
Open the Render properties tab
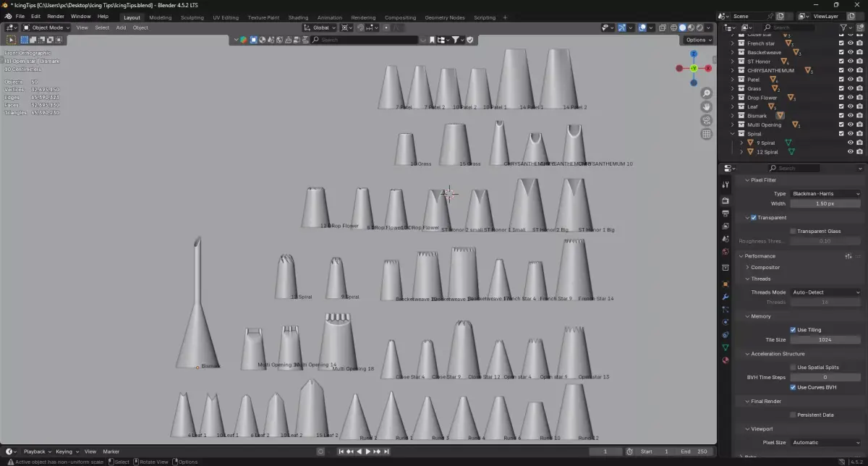[x=726, y=200]
